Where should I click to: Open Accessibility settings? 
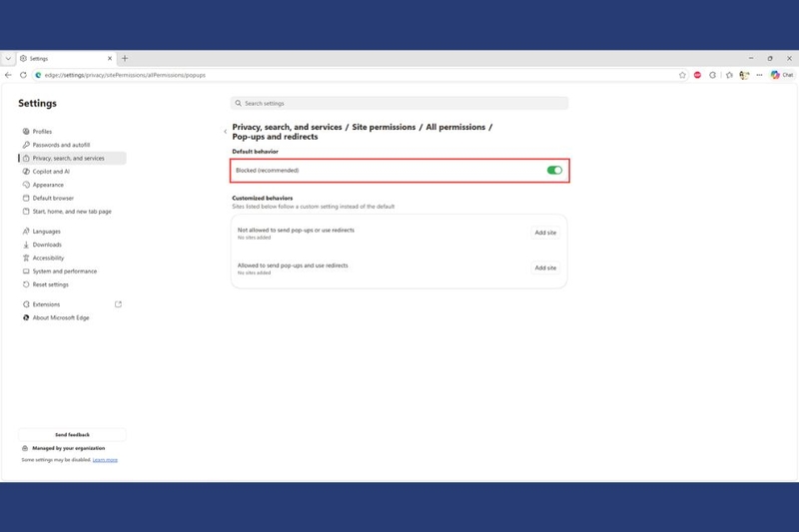(x=48, y=259)
